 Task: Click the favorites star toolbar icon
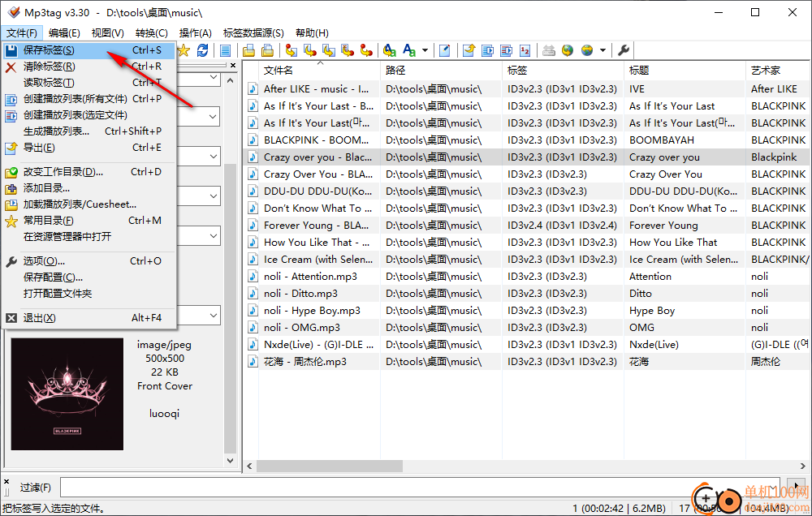pos(184,50)
